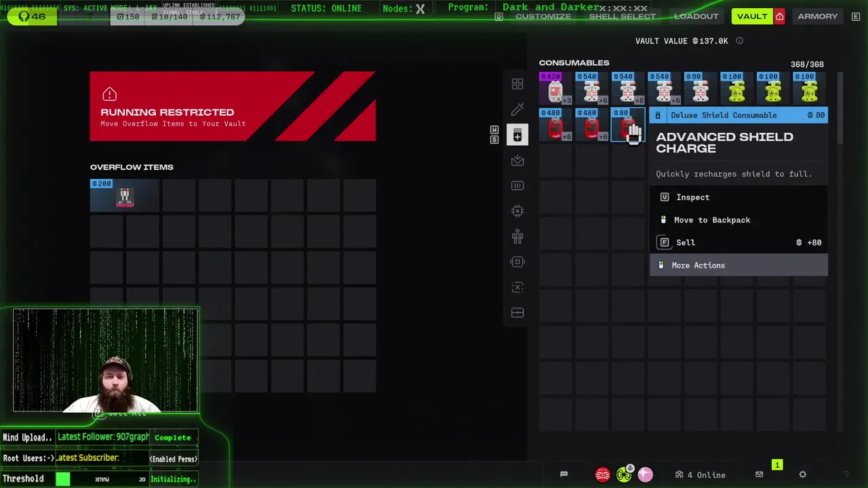Viewport: 868px width, 488px height.
Task: Click the vault value info icon
Action: 740,41
